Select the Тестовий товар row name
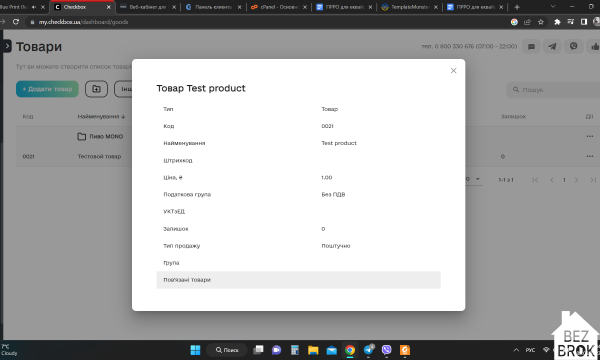The width and height of the screenshot is (600, 360). (x=99, y=156)
